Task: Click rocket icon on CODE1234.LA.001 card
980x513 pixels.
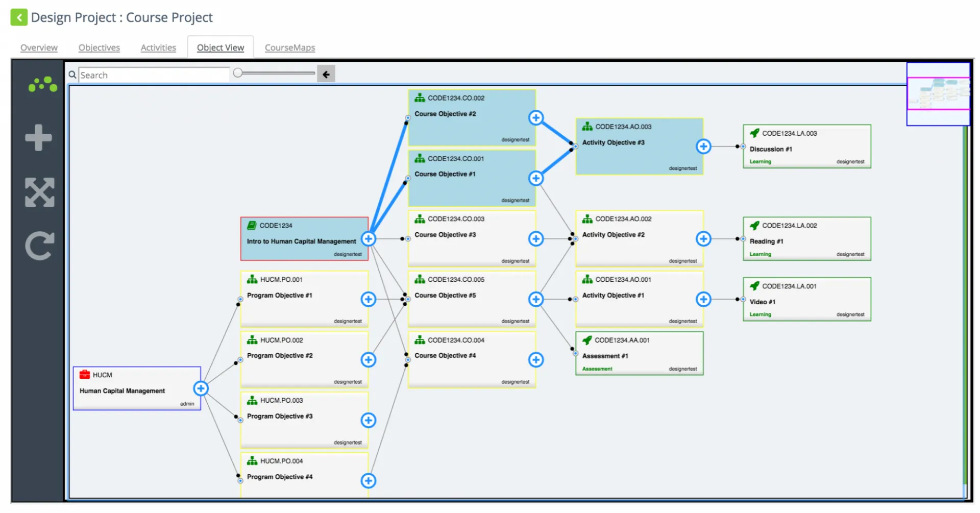Action: (754, 286)
